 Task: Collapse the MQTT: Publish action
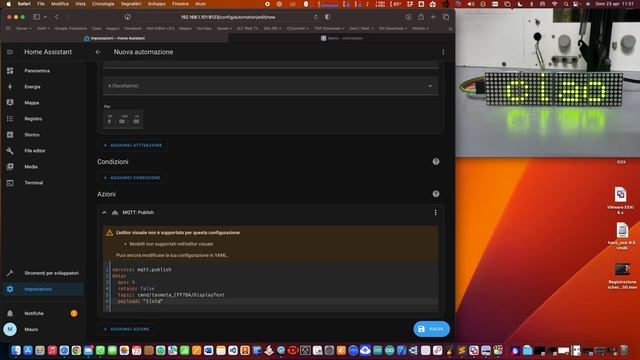tap(104, 213)
